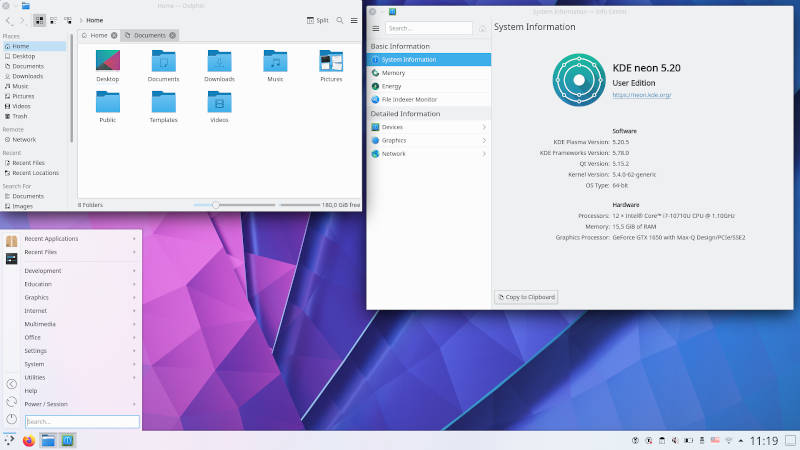
Task: Select System Information in Info Center
Action: [429, 60]
